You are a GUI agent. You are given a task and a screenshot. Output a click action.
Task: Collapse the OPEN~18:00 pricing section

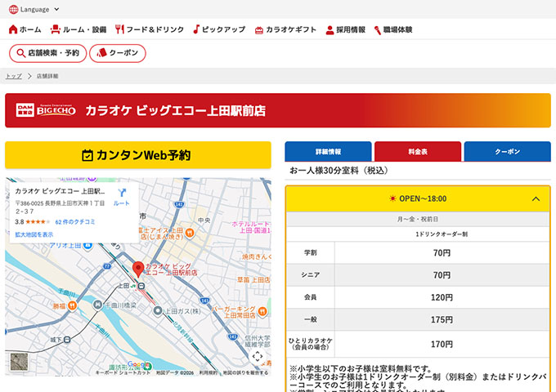click(536, 198)
